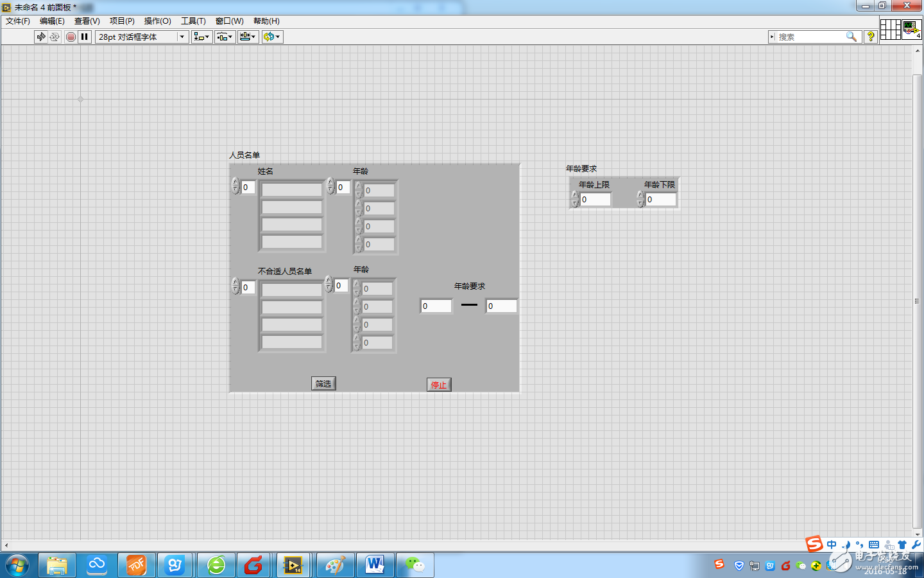
Task: Abort execution with the red stop icon
Action: pyautogui.click(x=71, y=37)
